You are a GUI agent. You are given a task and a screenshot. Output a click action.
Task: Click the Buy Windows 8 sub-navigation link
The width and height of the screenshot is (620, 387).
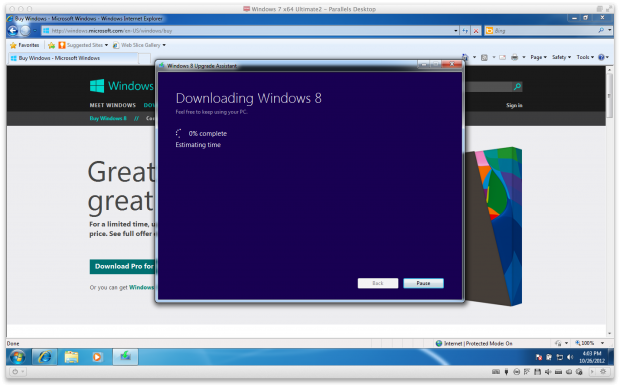click(108, 118)
